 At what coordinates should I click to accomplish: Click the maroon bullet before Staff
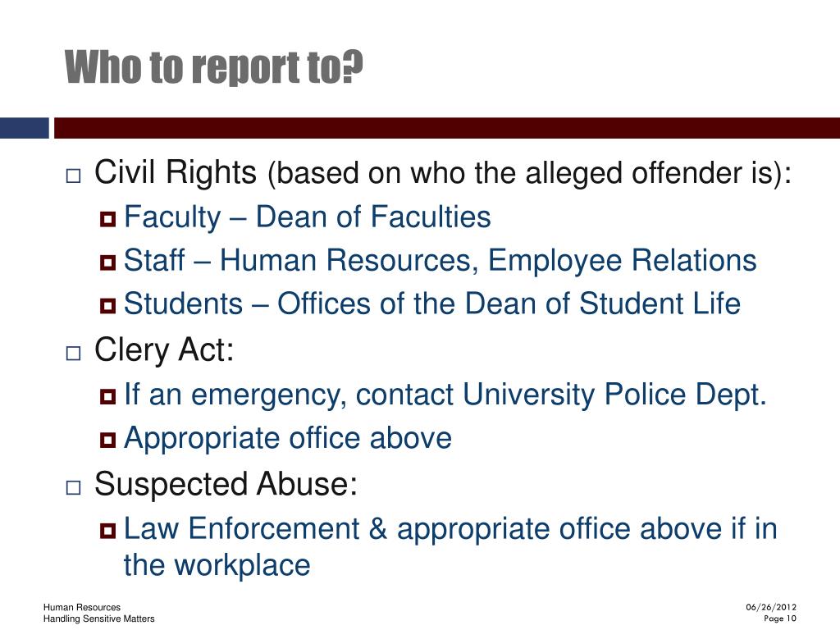107,262
